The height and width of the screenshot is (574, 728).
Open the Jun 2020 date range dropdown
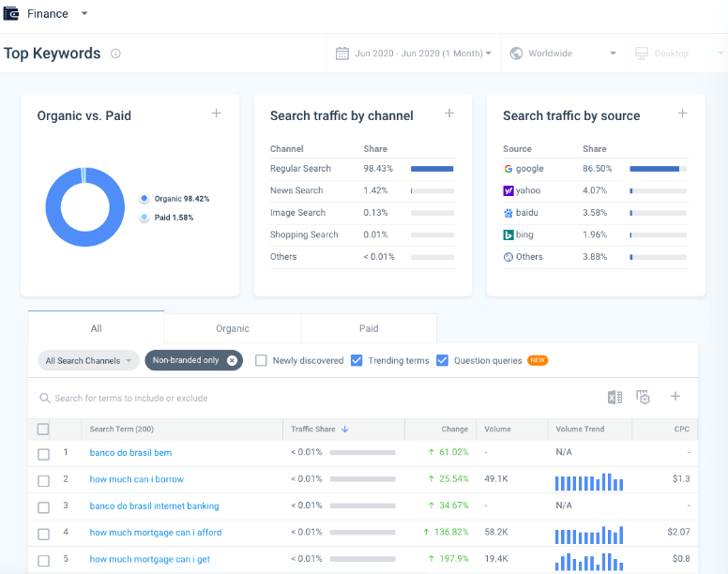pyautogui.click(x=415, y=53)
